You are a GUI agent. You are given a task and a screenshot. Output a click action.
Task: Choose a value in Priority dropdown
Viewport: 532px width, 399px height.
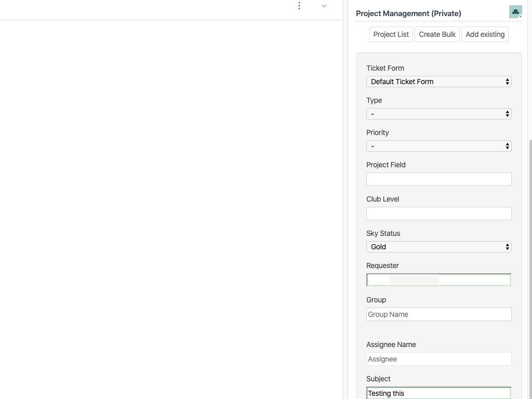click(438, 146)
